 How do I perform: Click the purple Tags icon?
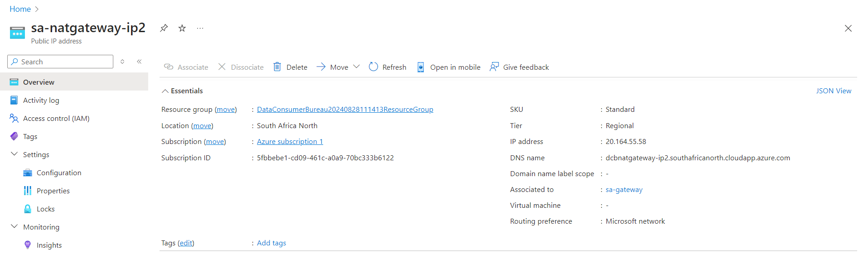[x=14, y=136]
